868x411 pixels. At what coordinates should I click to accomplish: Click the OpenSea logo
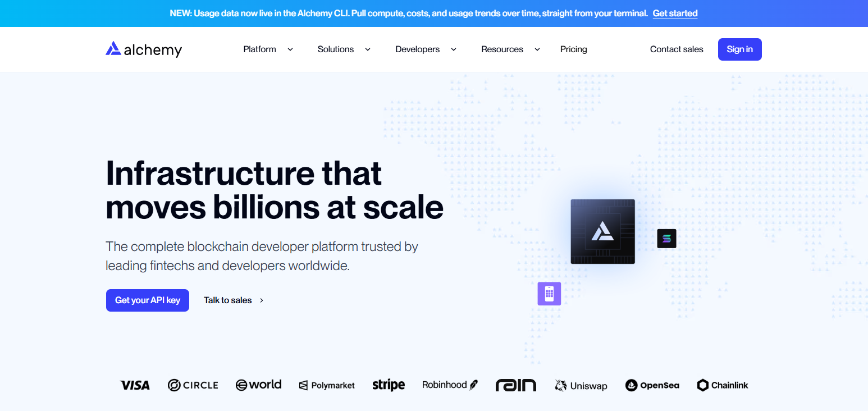(652, 385)
